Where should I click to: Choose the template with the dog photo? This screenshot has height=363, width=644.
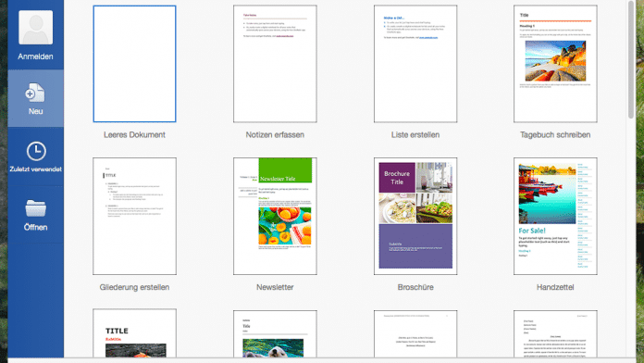275,333
